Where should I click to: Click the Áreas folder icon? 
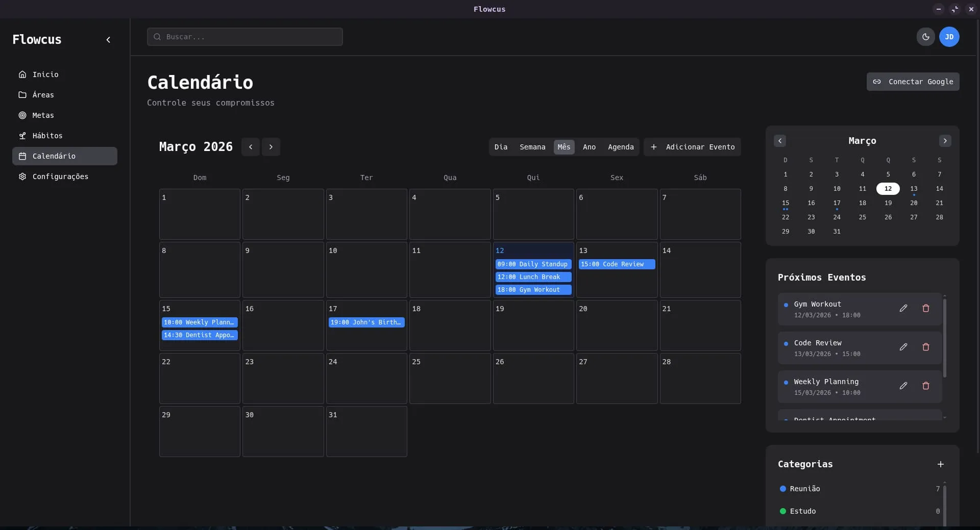22,95
